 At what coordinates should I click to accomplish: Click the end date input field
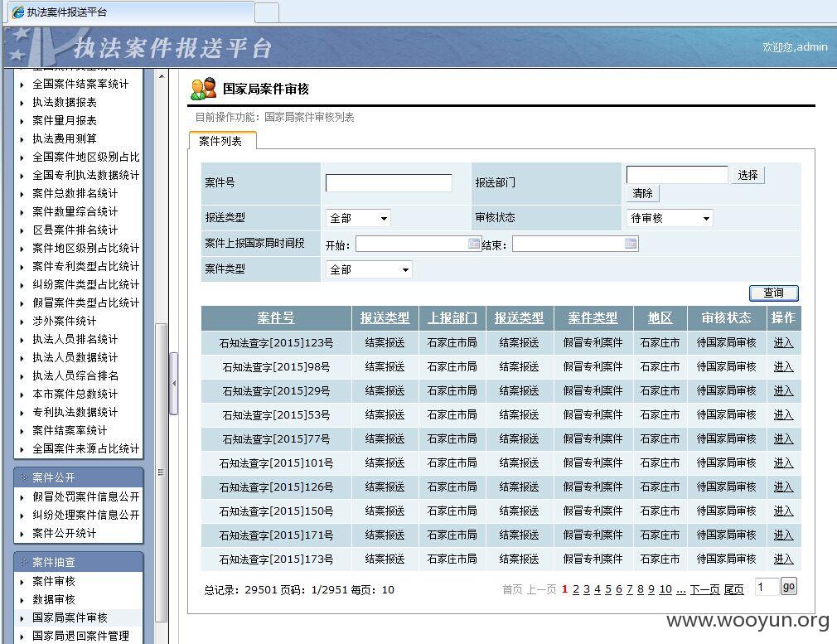pyautogui.click(x=575, y=244)
